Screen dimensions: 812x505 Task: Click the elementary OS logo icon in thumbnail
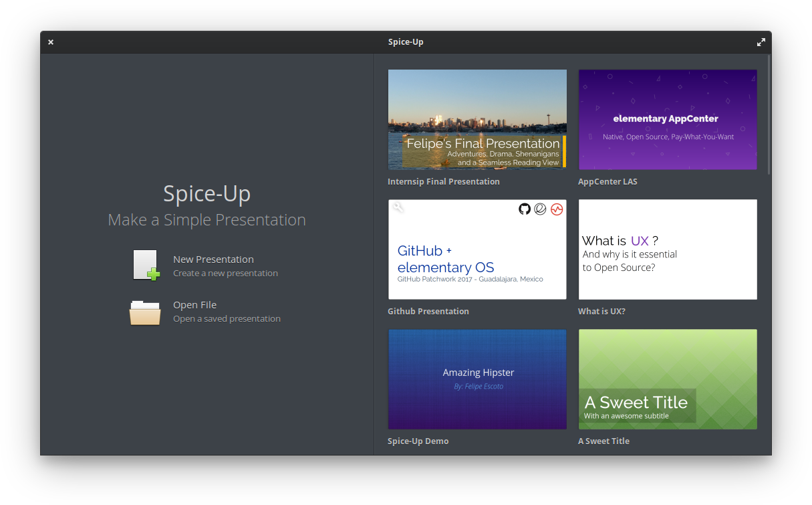coord(540,209)
